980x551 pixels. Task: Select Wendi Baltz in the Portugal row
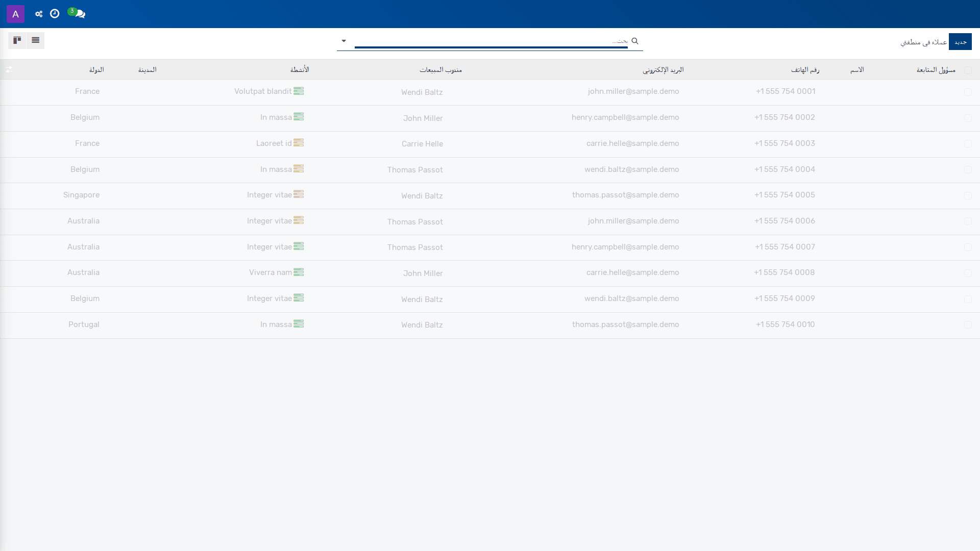[422, 325]
